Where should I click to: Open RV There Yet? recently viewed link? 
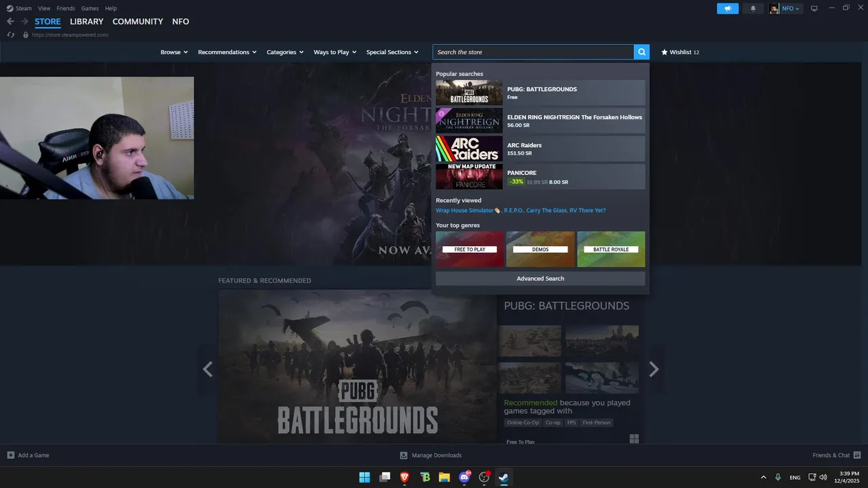click(x=587, y=211)
